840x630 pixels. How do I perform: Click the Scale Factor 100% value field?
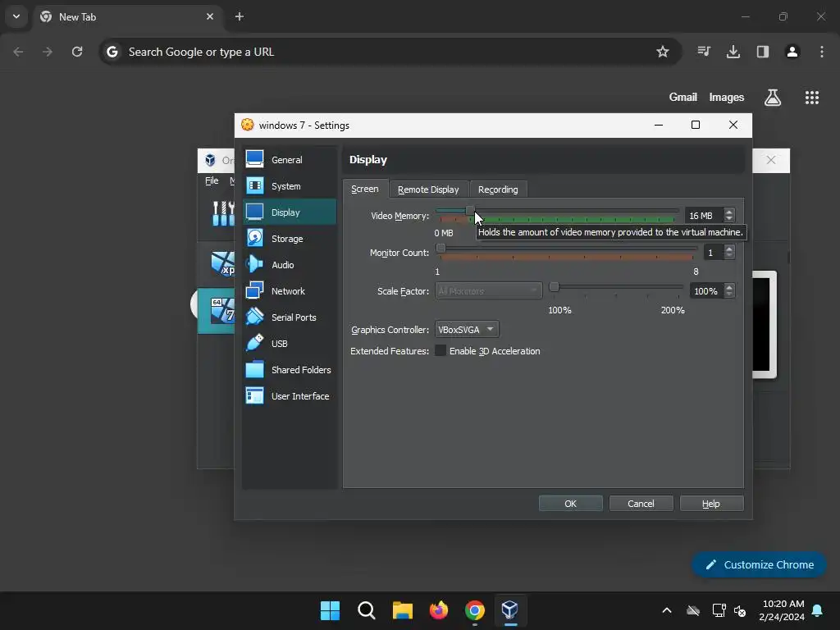point(706,291)
